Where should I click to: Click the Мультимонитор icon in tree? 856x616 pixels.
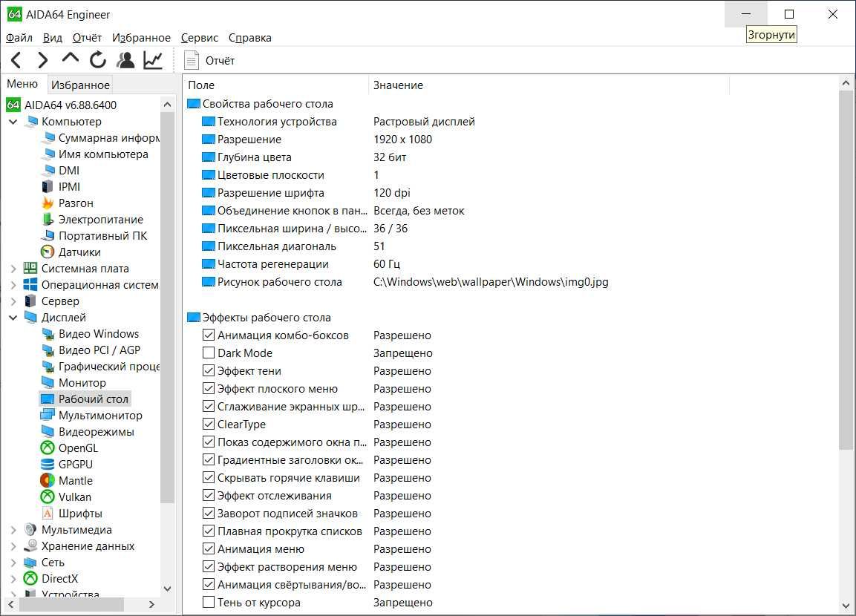48,415
